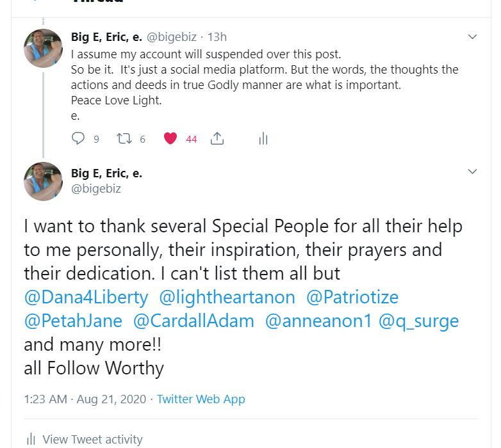Open the main tweet's chevron dropdown

click(472, 172)
